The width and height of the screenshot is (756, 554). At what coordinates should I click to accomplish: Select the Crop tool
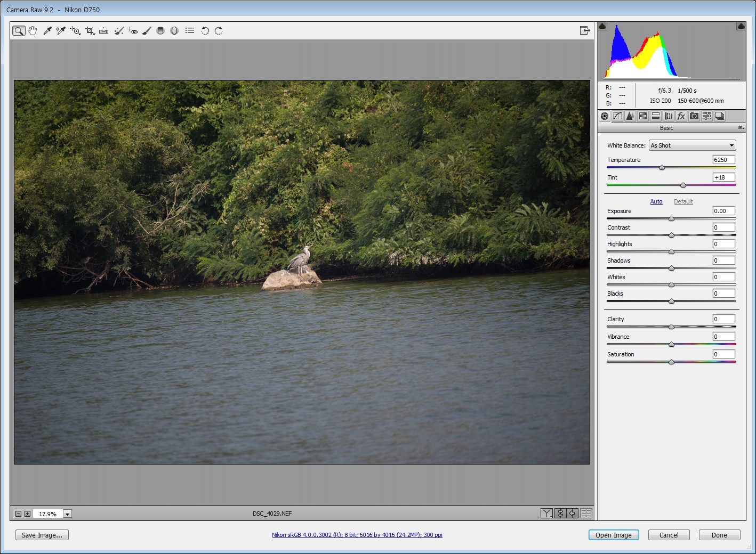click(90, 31)
